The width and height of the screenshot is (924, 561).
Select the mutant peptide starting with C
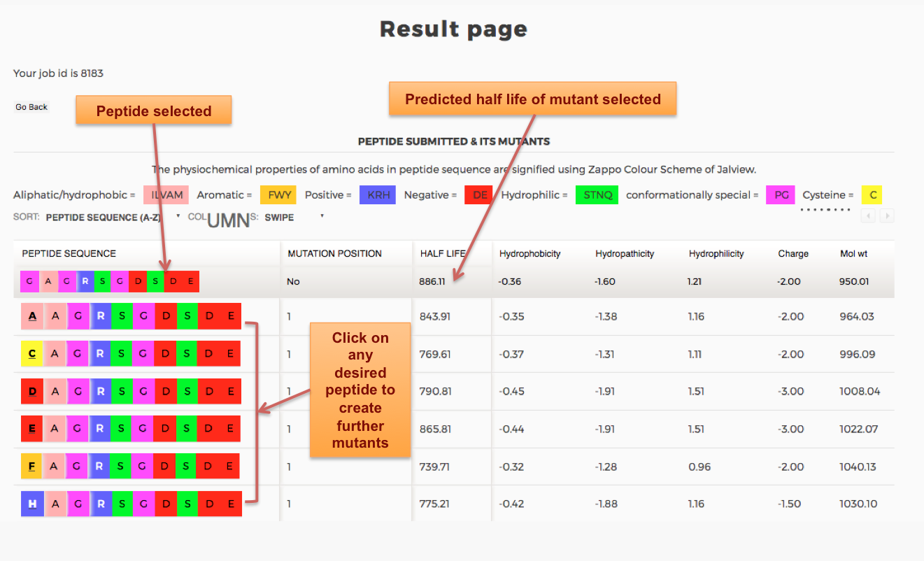pos(131,354)
